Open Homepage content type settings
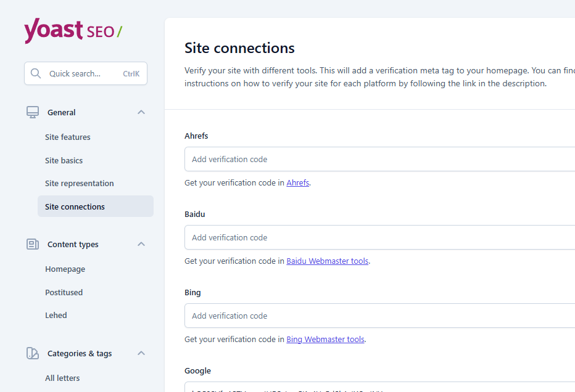The height and width of the screenshot is (392, 575). point(65,269)
